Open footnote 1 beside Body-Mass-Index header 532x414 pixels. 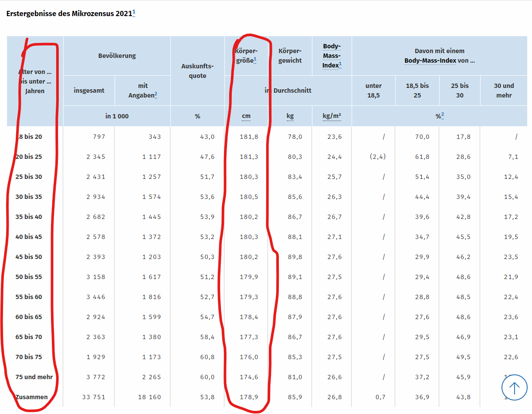click(x=340, y=65)
